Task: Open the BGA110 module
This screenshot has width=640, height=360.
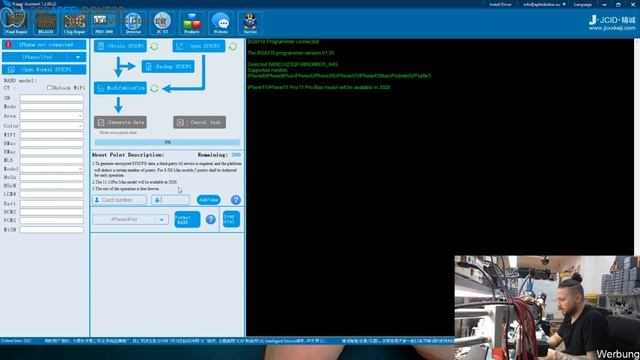Action: tap(45, 22)
